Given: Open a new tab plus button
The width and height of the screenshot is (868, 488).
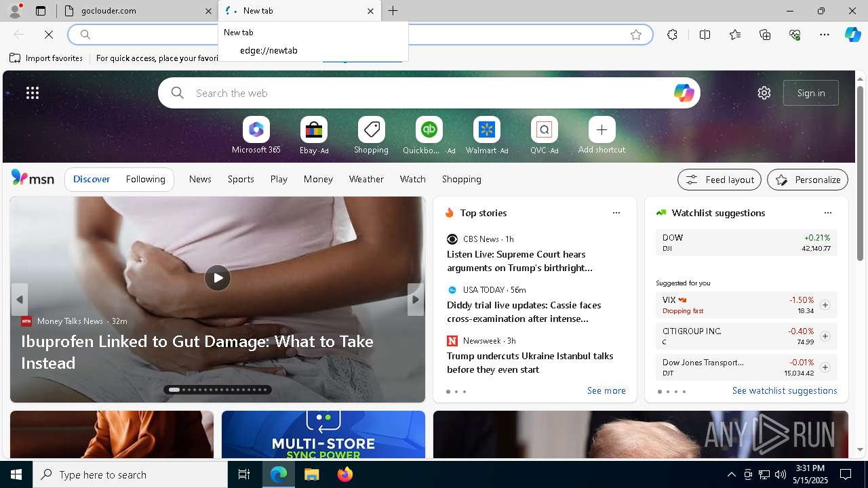Looking at the screenshot, I should (393, 11).
